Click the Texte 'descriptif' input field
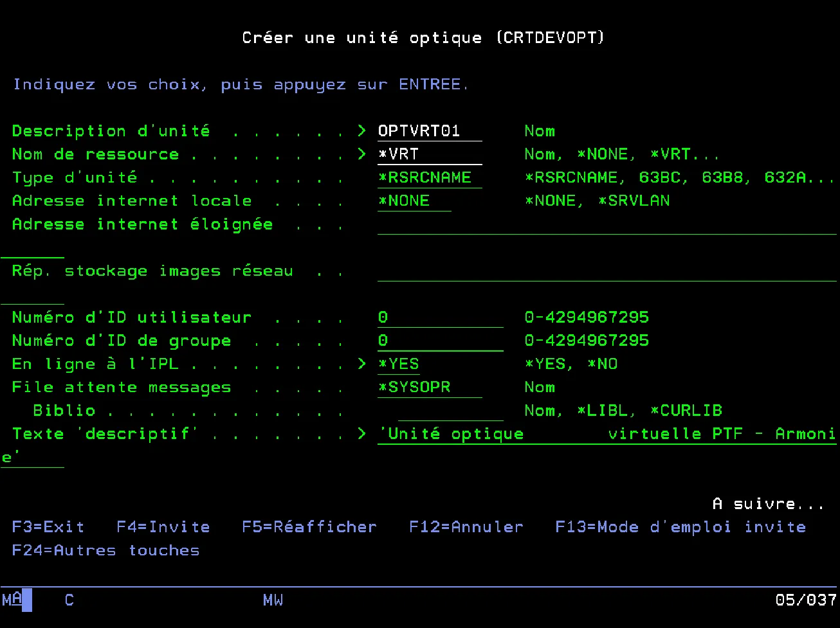 coord(607,434)
